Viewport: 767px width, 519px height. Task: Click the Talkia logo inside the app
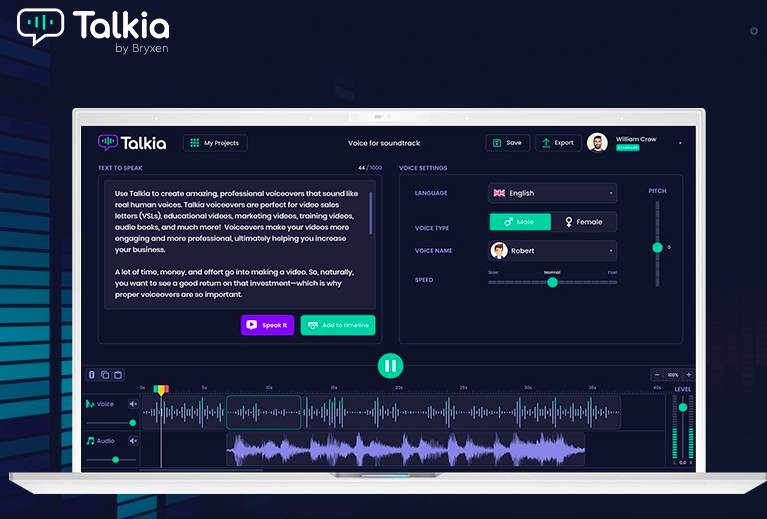pyautogui.click(x=132, y=143)
